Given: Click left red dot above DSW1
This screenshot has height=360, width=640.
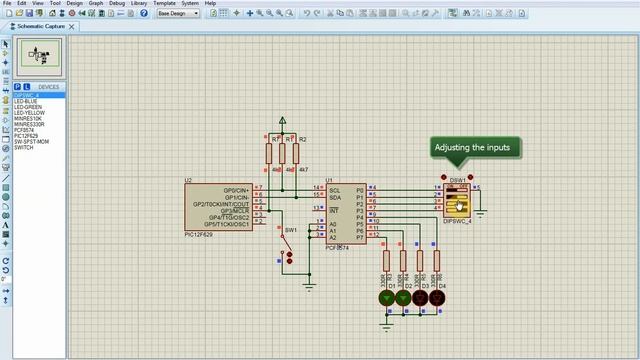Looking at the screenshot, I should click(x=444, y=177).
